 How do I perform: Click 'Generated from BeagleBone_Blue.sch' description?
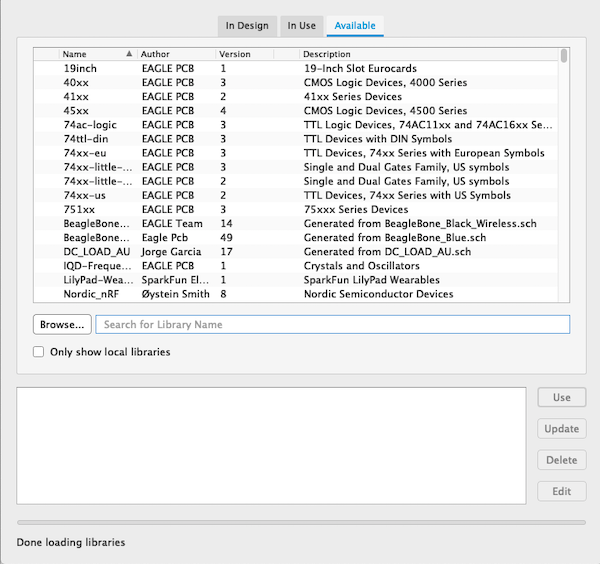pyautogui.click(x=395, y=238)
